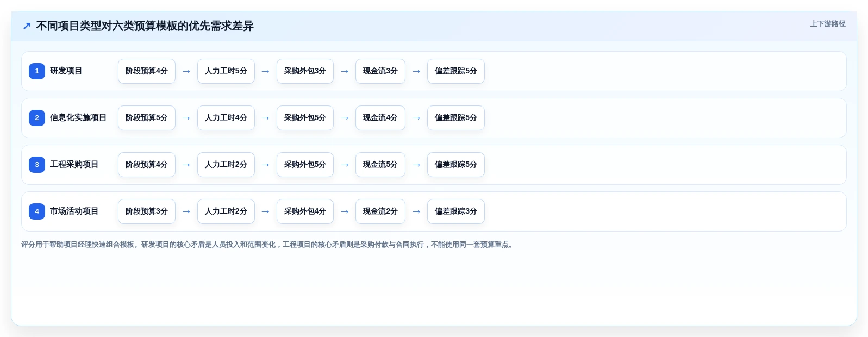The image size is (868, 337).
Task: Click 现金流3分 chip in 研发项目 row
Action: (x=380, y=71)
